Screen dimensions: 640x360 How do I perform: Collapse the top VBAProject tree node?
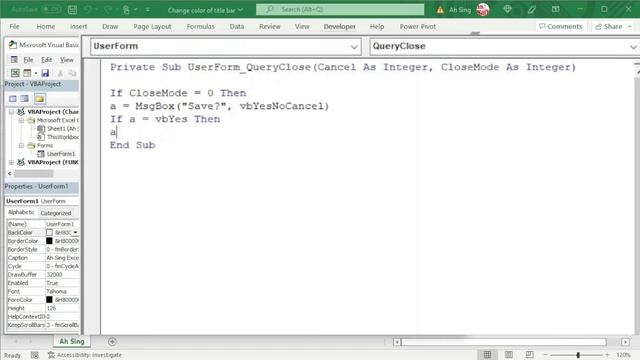pyautogui.click(x=11, y=112)
